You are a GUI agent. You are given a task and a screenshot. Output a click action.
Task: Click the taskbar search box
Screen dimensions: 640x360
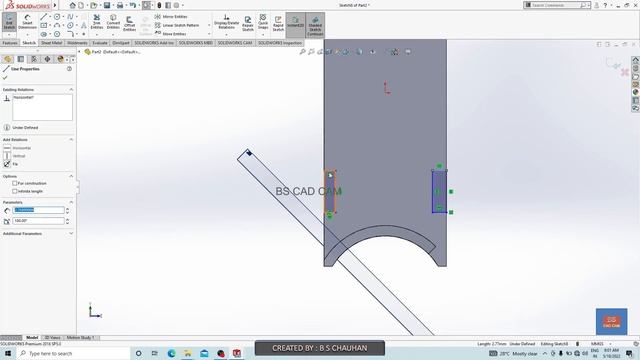tap(73, 353)
